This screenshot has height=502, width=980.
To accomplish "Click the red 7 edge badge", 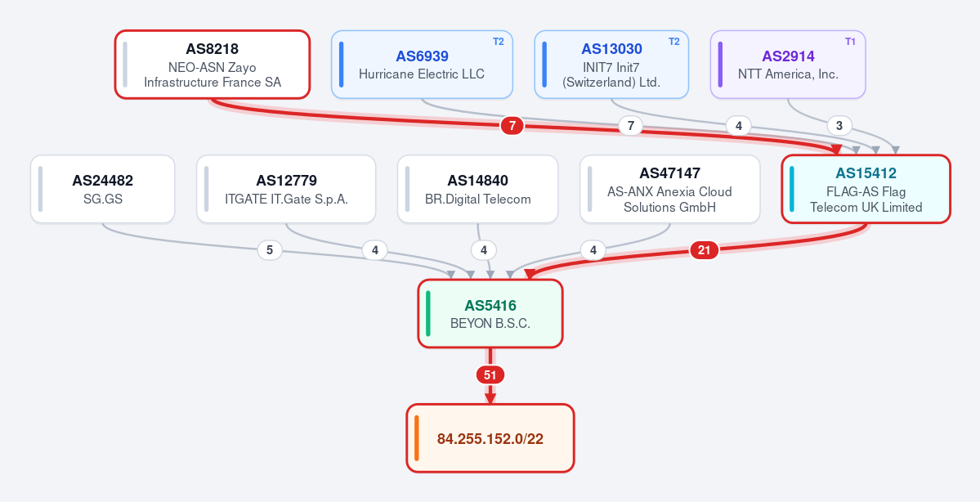I will tap(512, 126).
